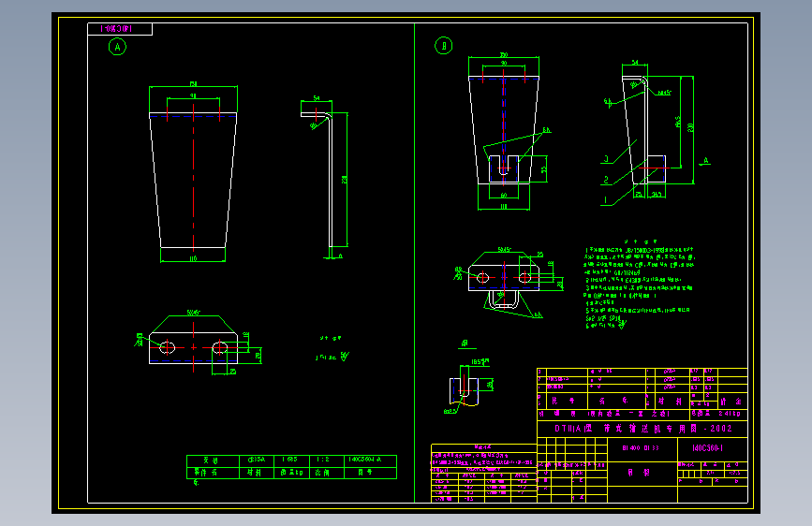Pick the I40C360-1 A cell in green table
812x526 pixels.
pos(370,460)
